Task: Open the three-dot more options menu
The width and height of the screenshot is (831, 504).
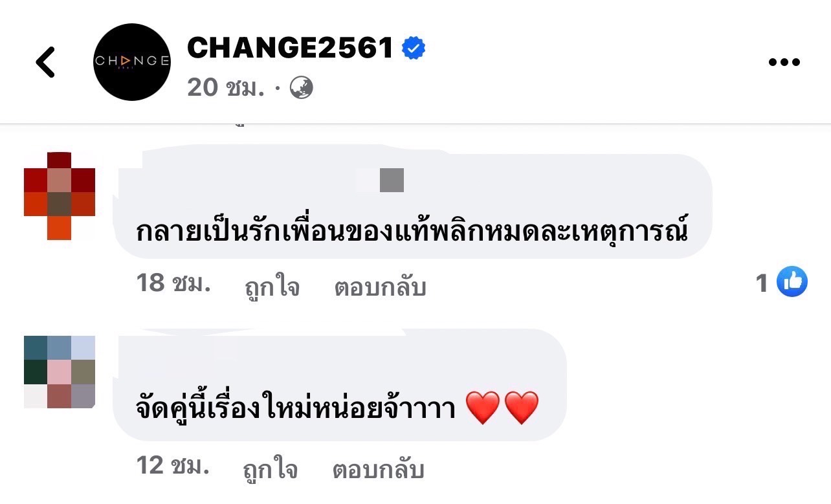Action: click(x=784, y=62)
